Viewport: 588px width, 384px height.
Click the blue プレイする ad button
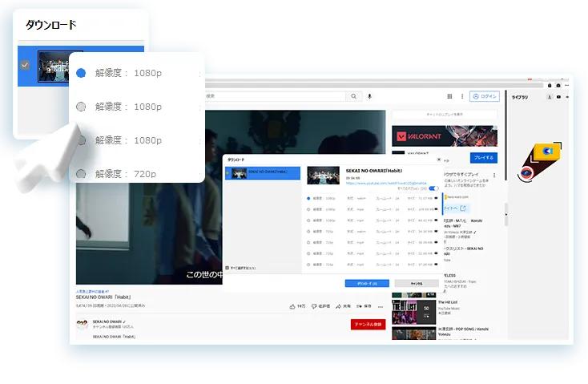pos(483,158)
